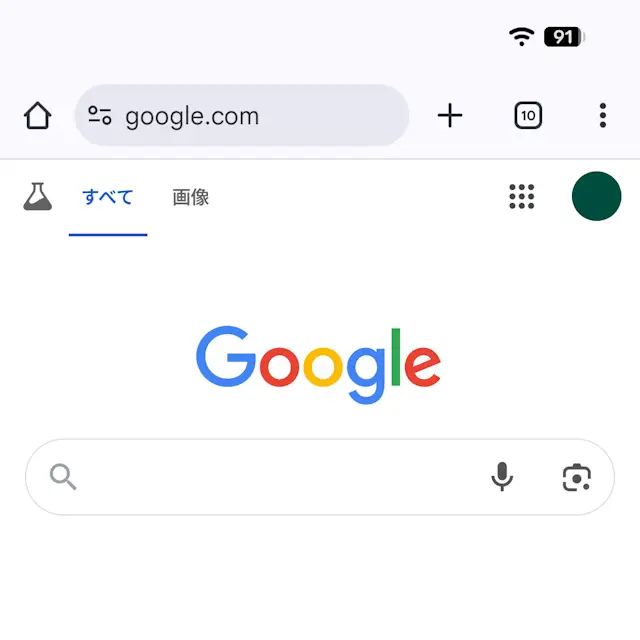
Task: Select the すべて tab
Action: pos(108,197)
